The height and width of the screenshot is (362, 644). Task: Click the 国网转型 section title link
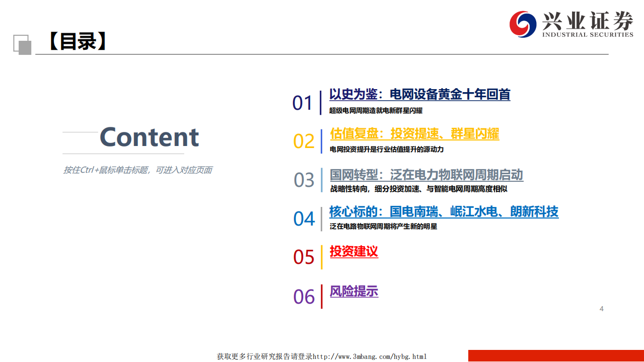[x=425, y=175]
